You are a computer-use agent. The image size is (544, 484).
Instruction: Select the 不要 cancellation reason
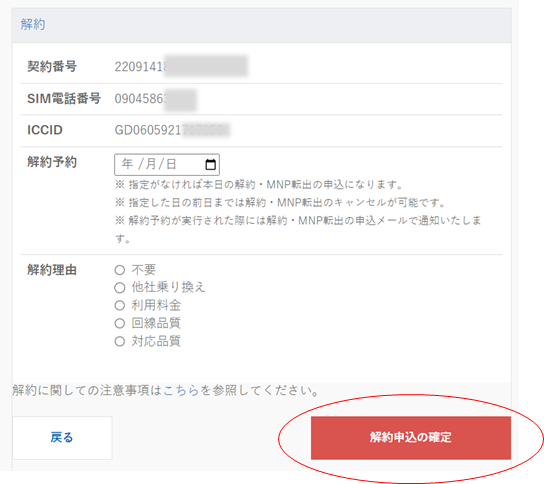click(120, 270)
